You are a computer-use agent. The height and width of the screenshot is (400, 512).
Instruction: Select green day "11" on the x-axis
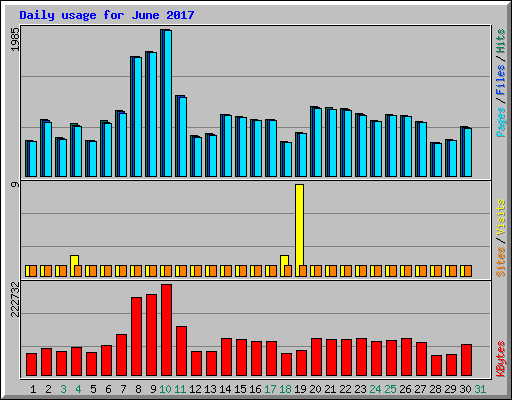click(180, 389)
